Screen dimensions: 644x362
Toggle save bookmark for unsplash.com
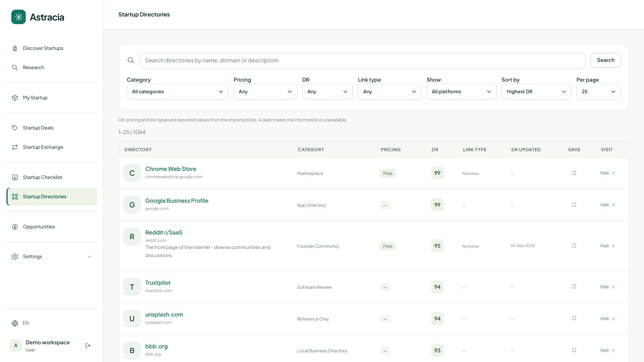(574, 319)
